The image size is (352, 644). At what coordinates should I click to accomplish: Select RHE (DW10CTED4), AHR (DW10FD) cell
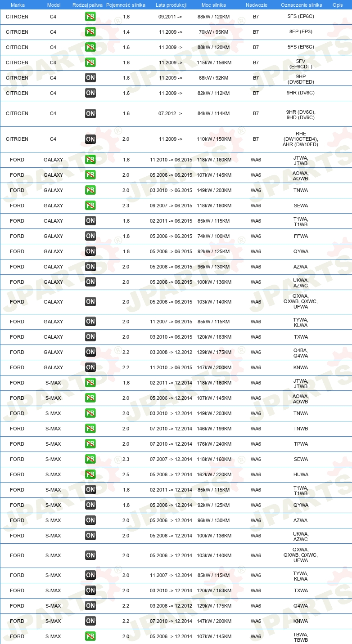tap(301, 139)
